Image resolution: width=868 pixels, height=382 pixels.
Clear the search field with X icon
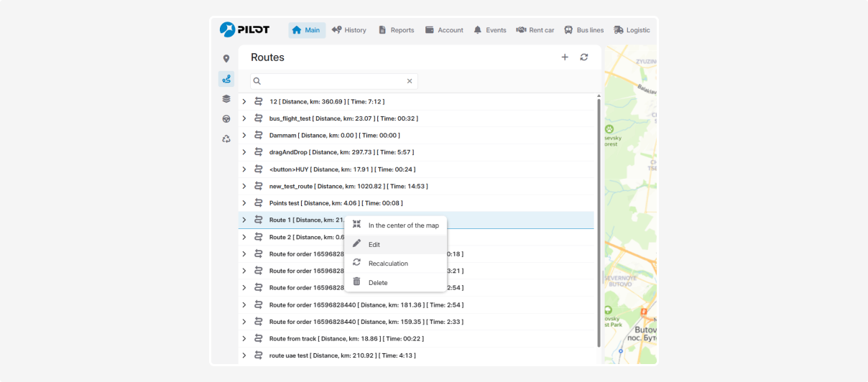(x=410, y=81)
